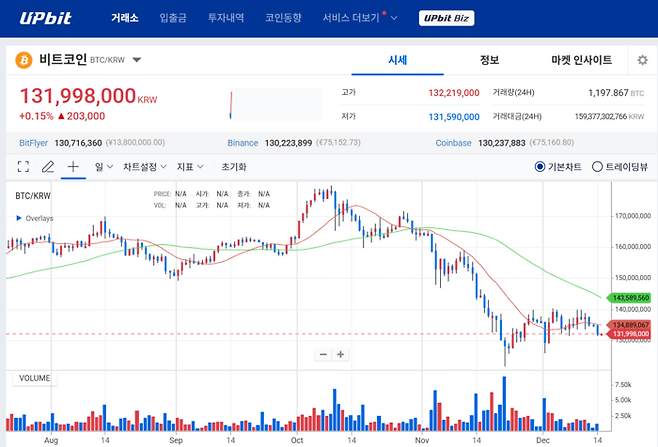
Task: Click the Dec label on time axis
Action: click(543, 440)
